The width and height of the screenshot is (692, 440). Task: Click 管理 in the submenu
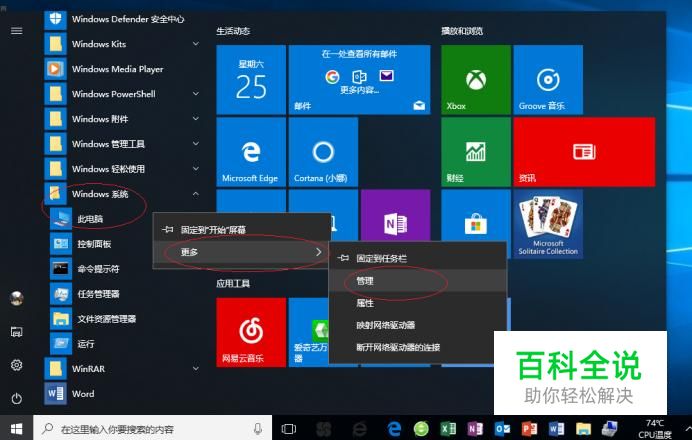pyautogui.click(x=417, y=281)
